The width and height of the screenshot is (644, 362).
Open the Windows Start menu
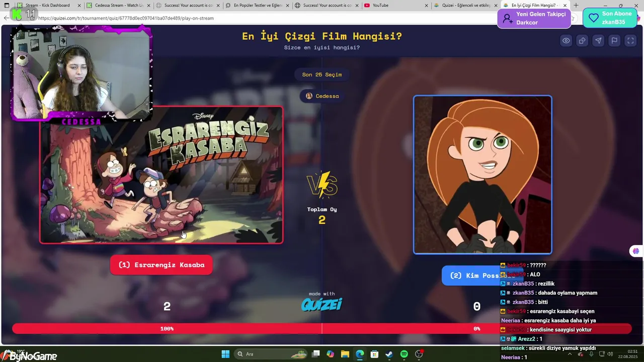(225, 354)
